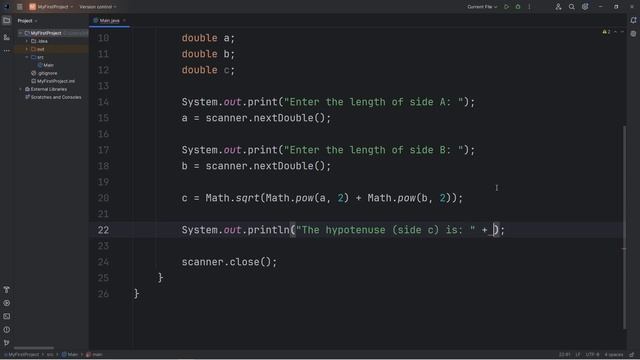Select the Main class in project tree
Image resolution: width=640 pixels, height=360 pixels.
(x=45, y=65)
